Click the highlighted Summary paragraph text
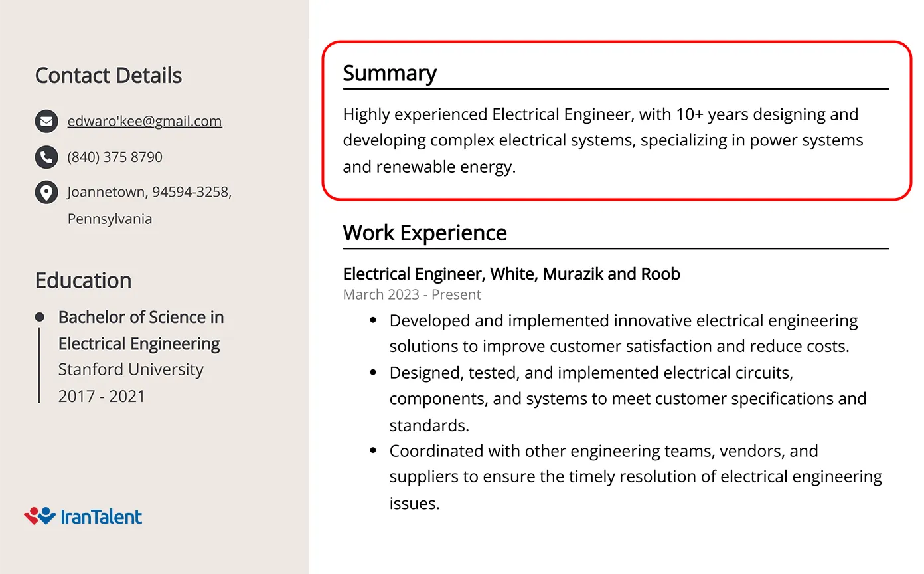 pos(603,140)
